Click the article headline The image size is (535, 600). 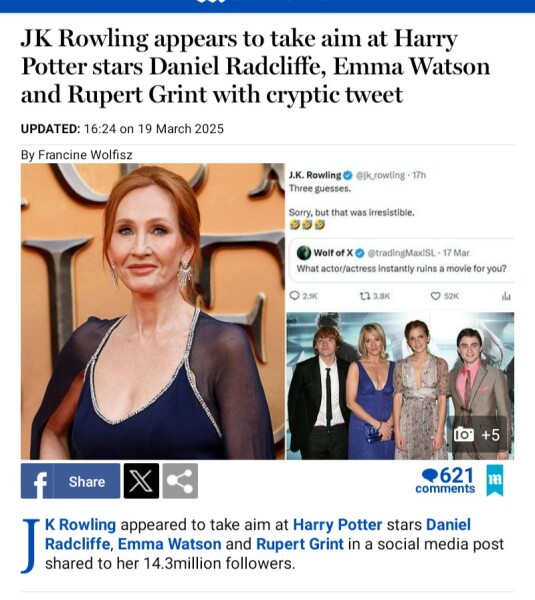255,66
